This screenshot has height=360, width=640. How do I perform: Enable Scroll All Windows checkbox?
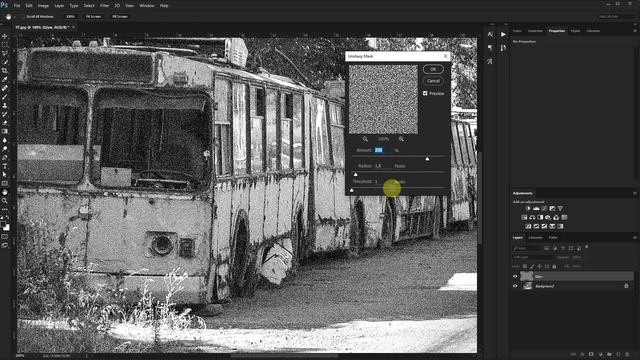click(23, 16)
